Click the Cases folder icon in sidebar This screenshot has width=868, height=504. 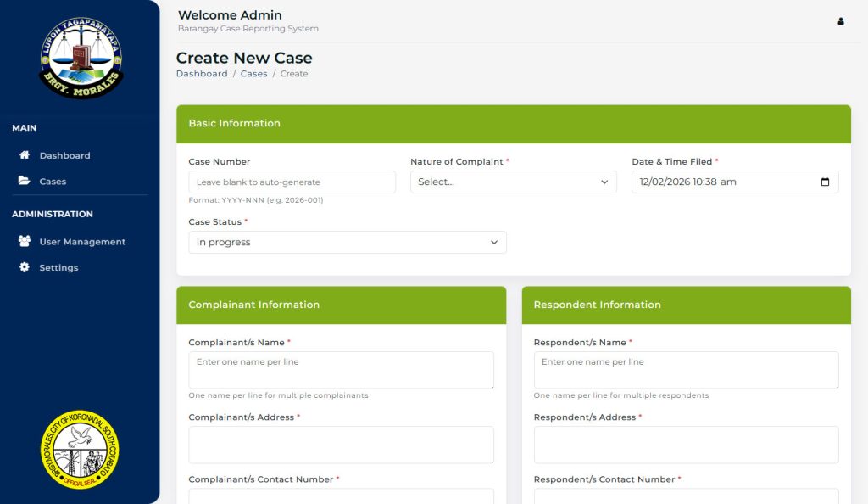(x=25, y=181)
